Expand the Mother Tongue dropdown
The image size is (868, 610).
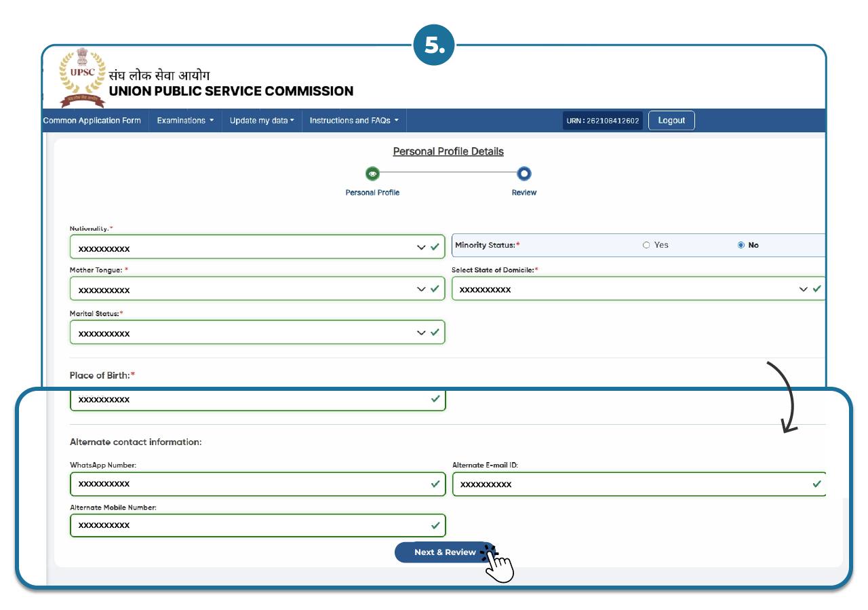[420, 288]
